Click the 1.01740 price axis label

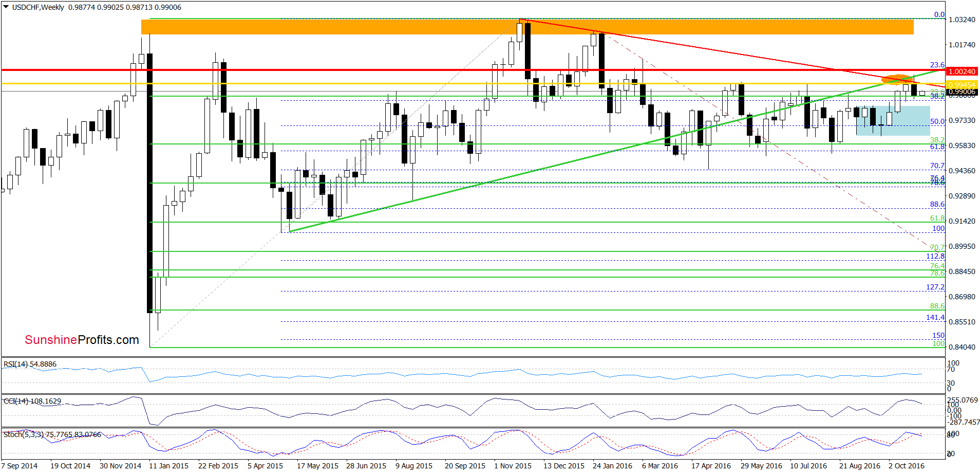[962, 45]
